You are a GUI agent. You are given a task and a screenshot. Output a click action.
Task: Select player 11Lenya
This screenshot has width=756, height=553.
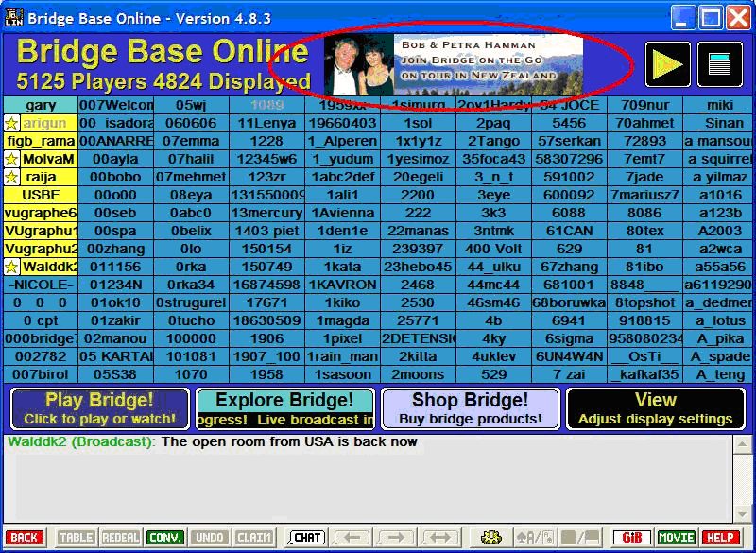click(267, 124)
